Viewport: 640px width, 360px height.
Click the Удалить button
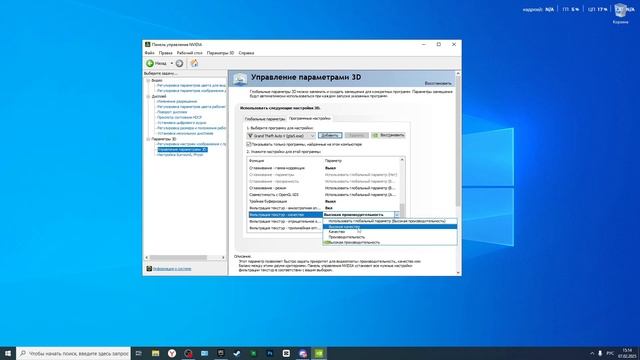click(356, 136)
